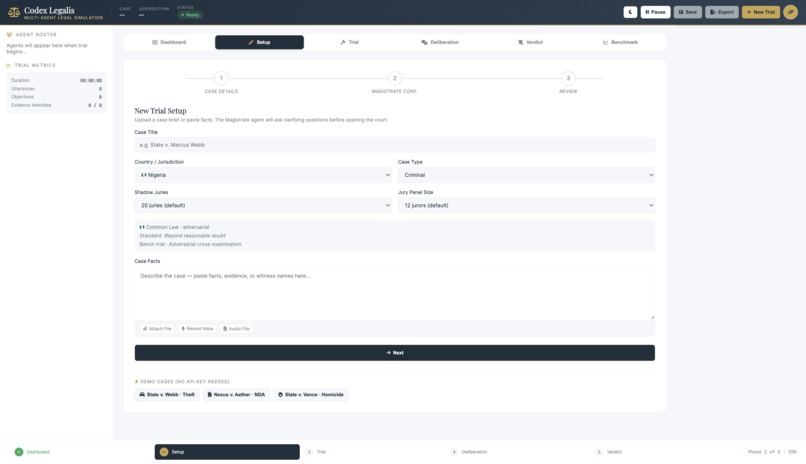The width and height of the screenshot is (806, 464).
Task: Expand the Jury Panel Size dropdown
Action: point(526,206)
